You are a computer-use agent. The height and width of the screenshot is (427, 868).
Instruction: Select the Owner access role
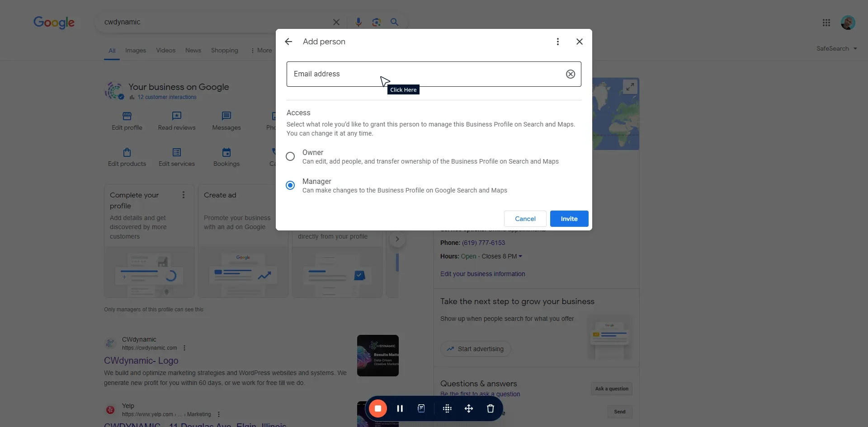pos(290,156)
